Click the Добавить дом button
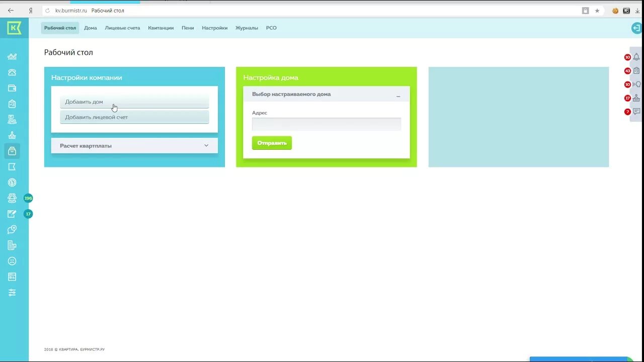This screenshot has width=644, height=362. 134,102
